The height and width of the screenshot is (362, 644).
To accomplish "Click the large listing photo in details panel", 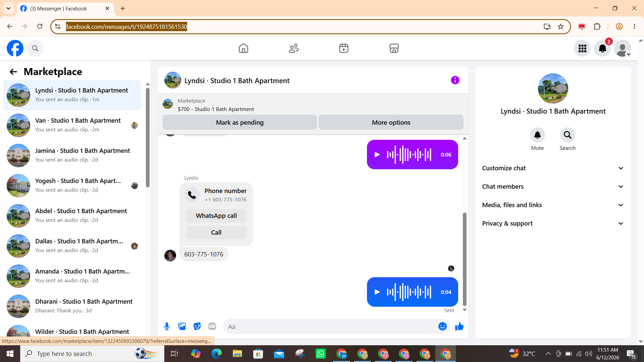I will (x=553, y=88).
